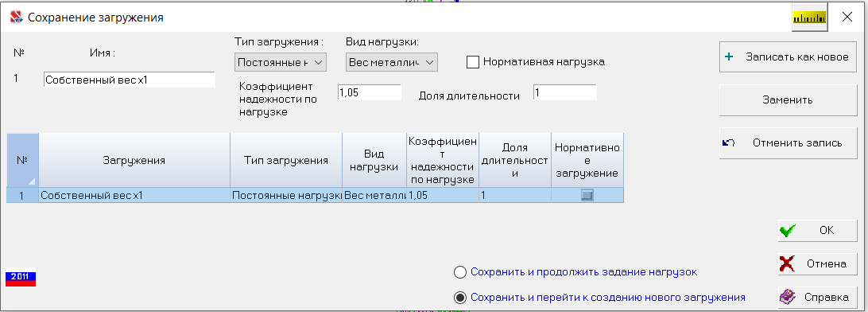Click the Имя input field

[x=129, y=80]
